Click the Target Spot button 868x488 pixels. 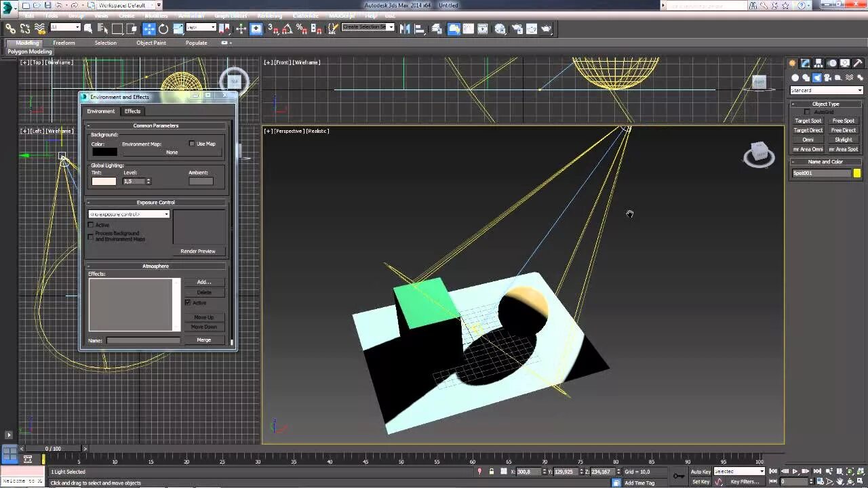click(808, 121)
